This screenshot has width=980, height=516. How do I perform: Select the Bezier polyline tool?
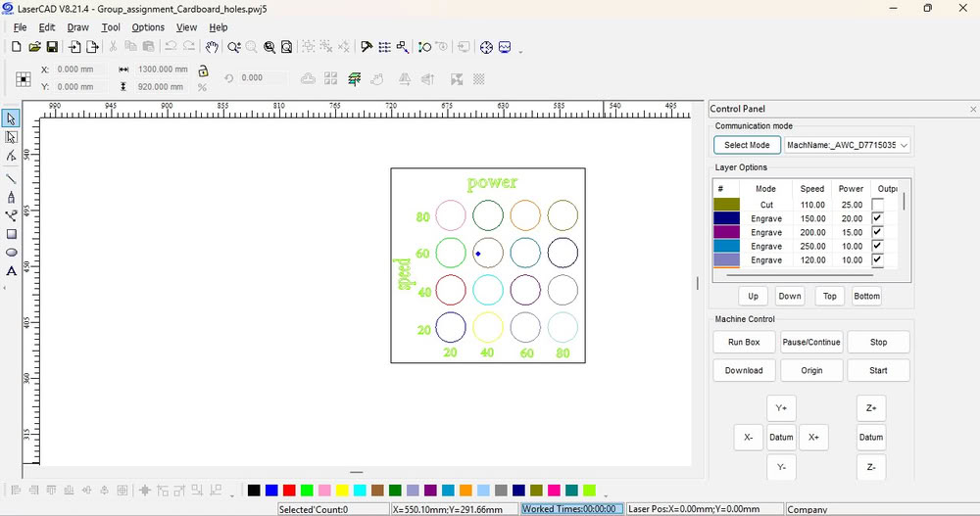click(x=11, y=215)
